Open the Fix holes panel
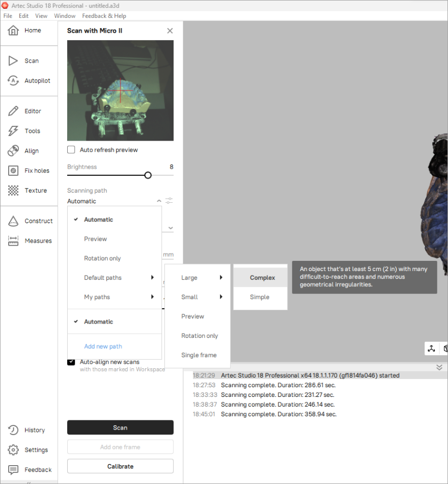Image resolution: width=448 pixels, height=484 pixels. [29, 170]
